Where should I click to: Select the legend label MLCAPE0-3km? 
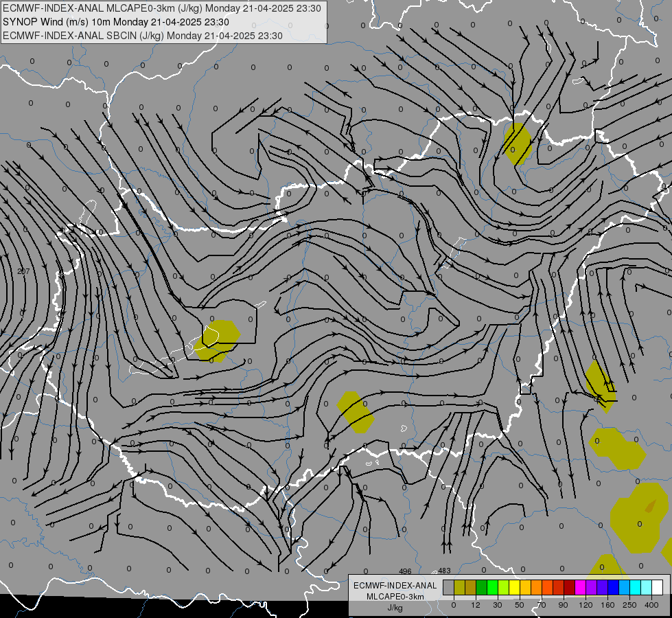coord(395,597)
